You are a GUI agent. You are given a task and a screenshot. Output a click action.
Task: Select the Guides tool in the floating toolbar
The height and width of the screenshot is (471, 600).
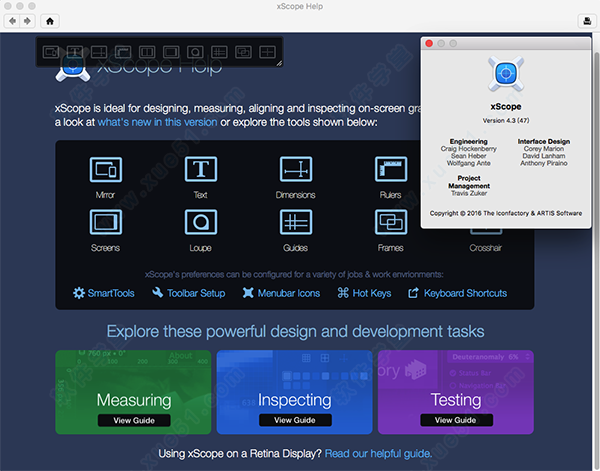tap(219, 52)
